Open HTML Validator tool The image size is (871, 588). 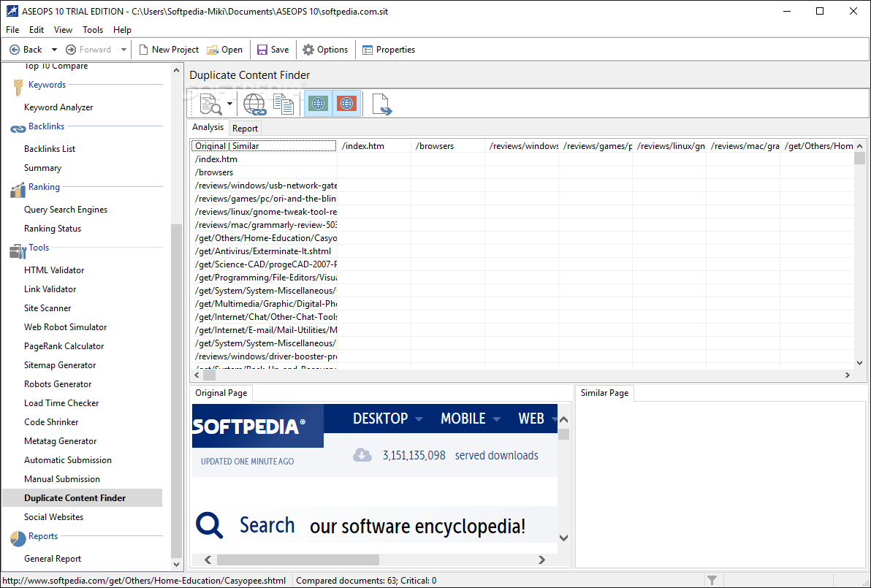click(x=54, y=270)
